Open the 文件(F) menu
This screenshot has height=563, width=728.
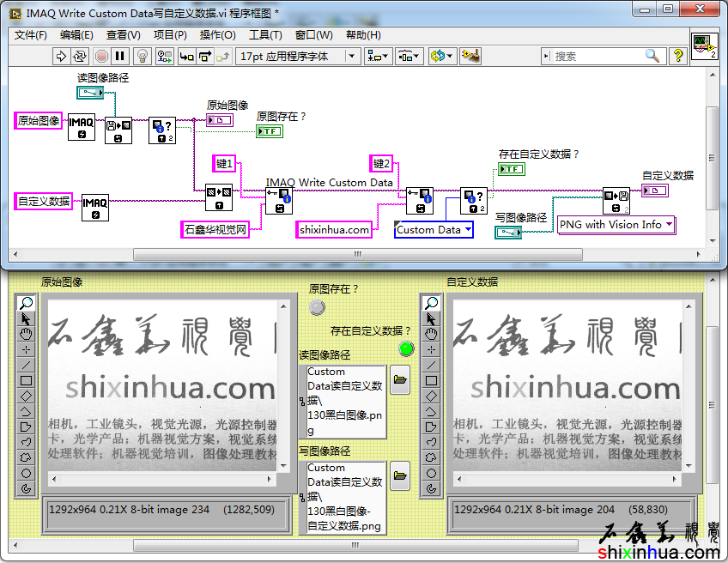pyautogui.click(x=31, y=35)
